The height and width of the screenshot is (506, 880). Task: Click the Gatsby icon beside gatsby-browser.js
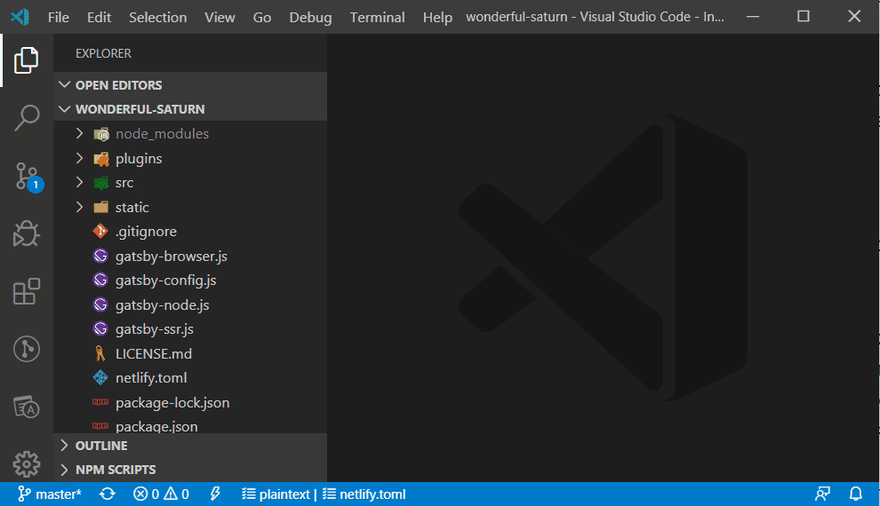coord(100,256)
